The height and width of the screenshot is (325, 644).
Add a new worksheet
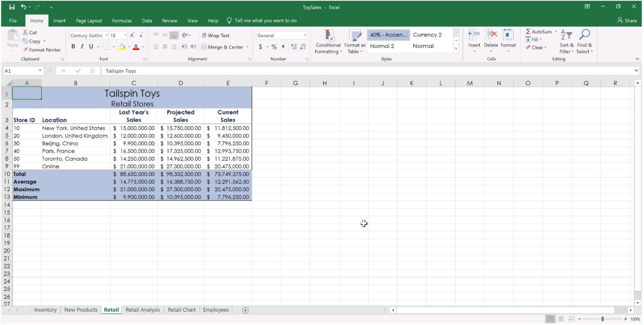(x=245, y=310)
